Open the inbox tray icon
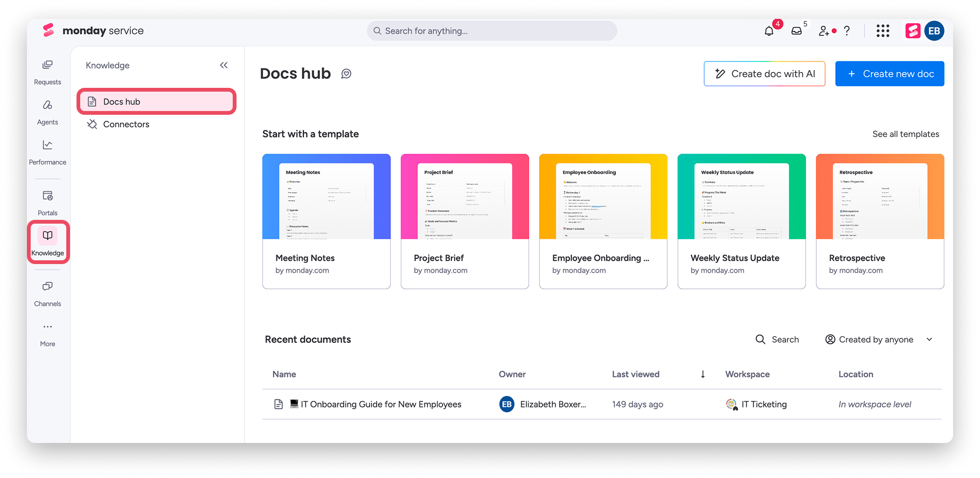The width and height of the screenshot is (980, 478). [x=796, y=31]
